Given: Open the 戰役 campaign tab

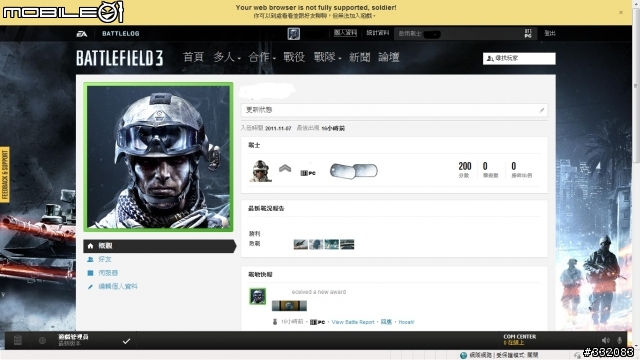Looking at the screenshot, I should pos(294,57).
